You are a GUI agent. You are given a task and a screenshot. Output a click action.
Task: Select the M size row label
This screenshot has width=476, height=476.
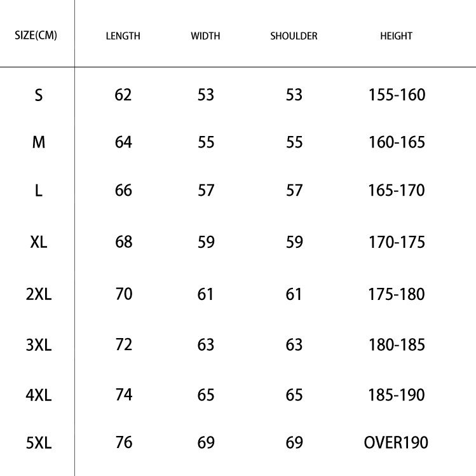(x=39, y=142)
